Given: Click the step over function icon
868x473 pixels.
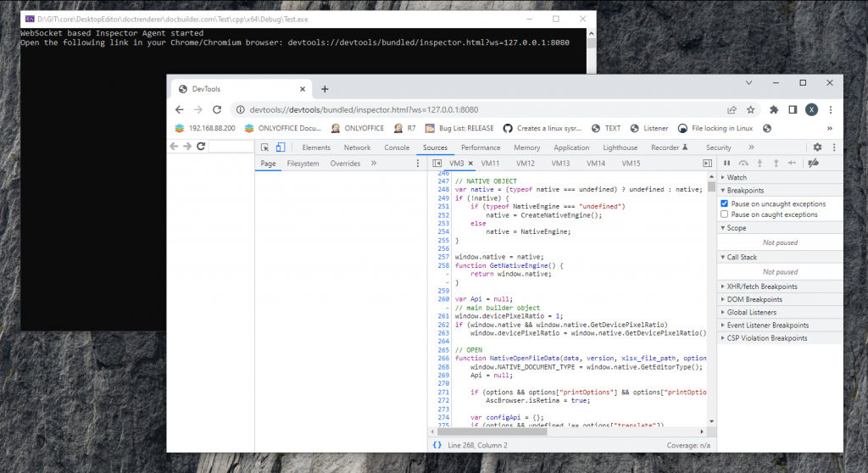Looking at the screenshot, I should point(743,164).
